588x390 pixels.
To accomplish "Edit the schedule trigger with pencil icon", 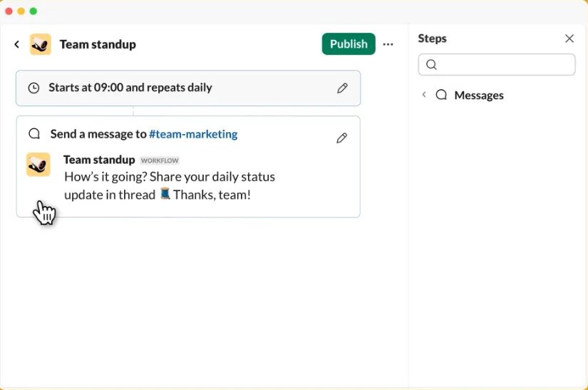I will [x=342, y=88].
